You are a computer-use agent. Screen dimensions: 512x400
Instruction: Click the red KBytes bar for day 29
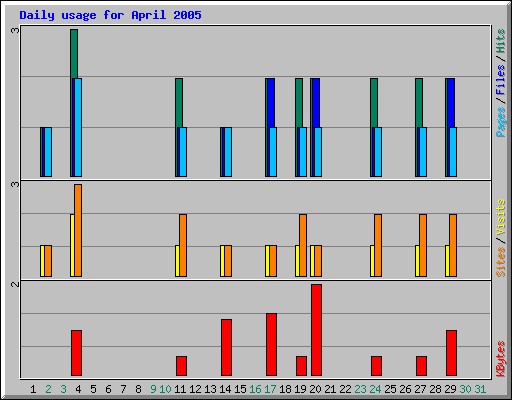451,353
